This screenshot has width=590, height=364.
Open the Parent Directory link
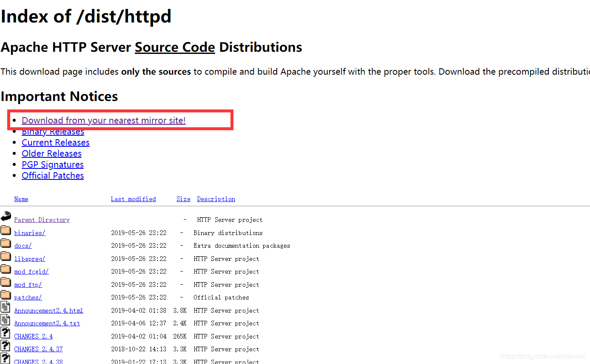tap(42, 220)
